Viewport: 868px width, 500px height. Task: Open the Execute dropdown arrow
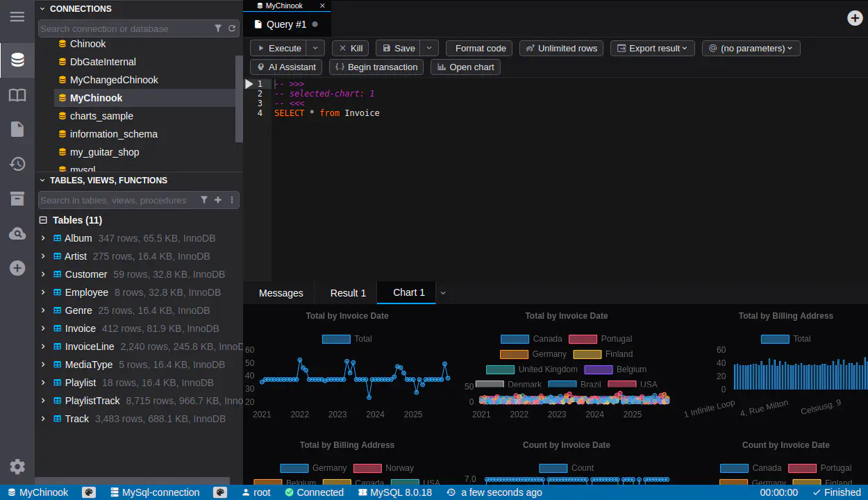(315, 48)
